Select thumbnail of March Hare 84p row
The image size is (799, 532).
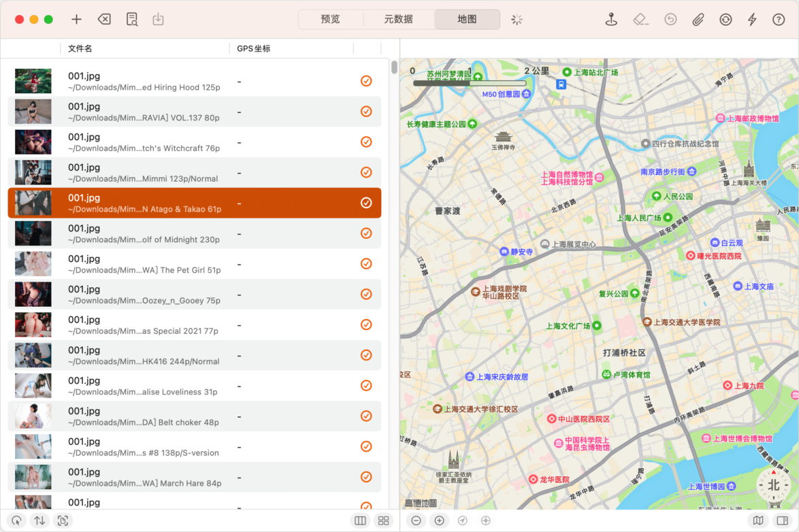(33, 477)
